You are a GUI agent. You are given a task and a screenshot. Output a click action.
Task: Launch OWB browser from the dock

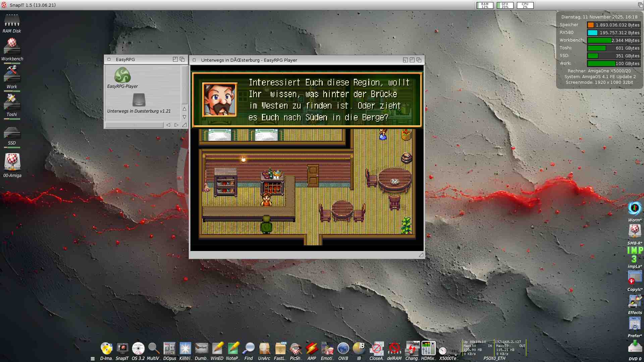click(343, 349)
